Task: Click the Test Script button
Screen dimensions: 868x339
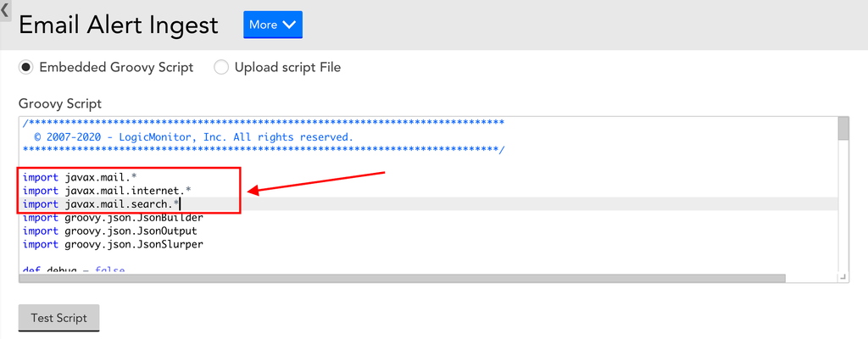Action: 58,318
